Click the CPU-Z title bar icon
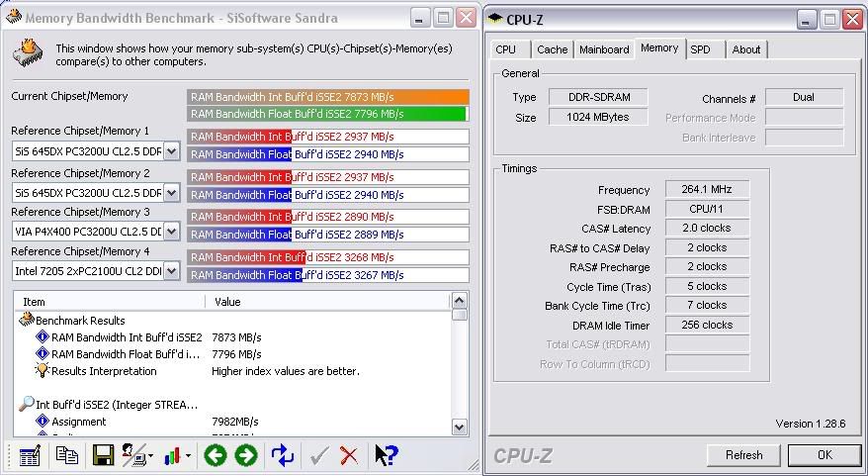Image resolution: width=868 pixels, height=476 pixels. [494, 18]
